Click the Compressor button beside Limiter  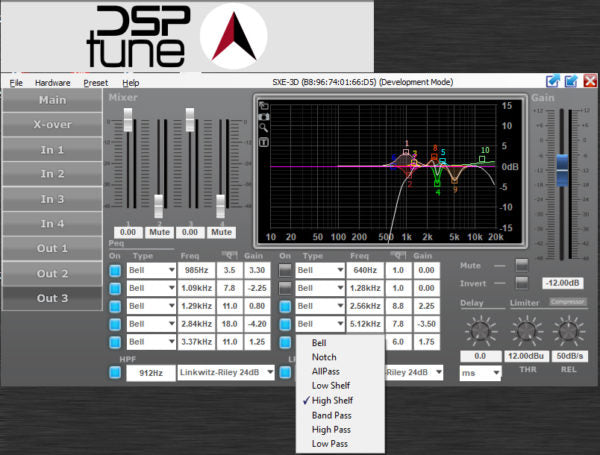coord(568,302)
